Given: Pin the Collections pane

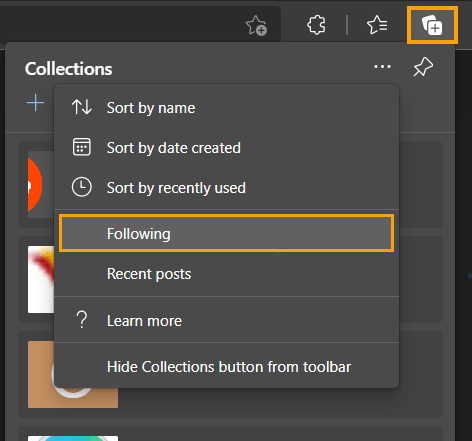Looking at the screenshot, I should [x=423, y=67].
